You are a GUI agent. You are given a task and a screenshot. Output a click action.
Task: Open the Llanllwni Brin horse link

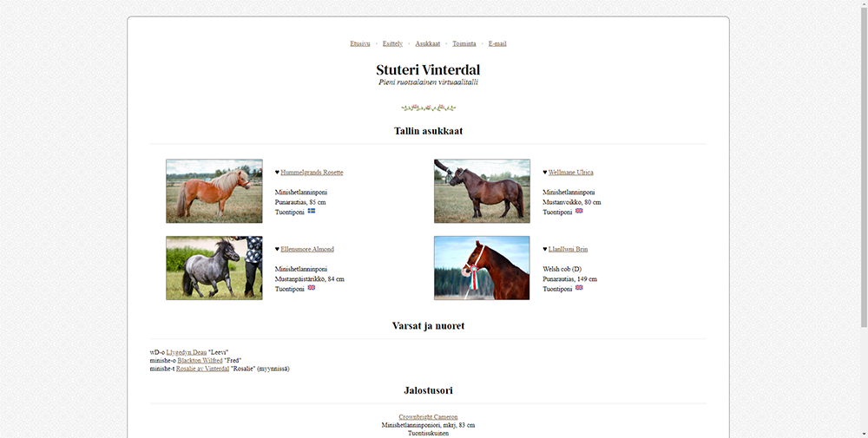point(568,249)
